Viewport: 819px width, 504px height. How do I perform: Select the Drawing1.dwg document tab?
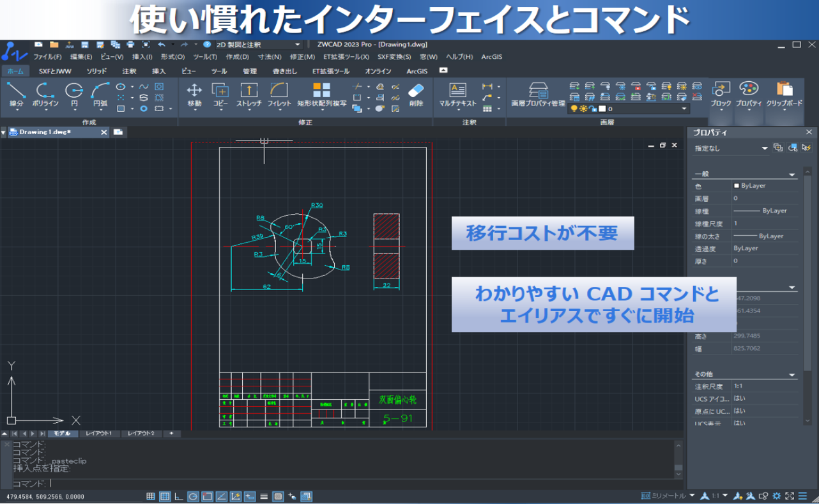point(57,132)
